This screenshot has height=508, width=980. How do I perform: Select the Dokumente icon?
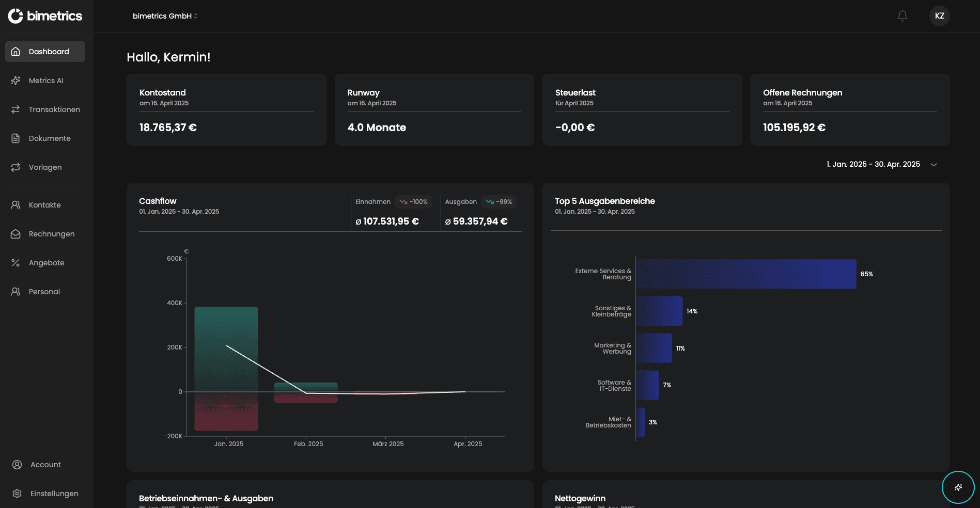[x=15, y=138]
